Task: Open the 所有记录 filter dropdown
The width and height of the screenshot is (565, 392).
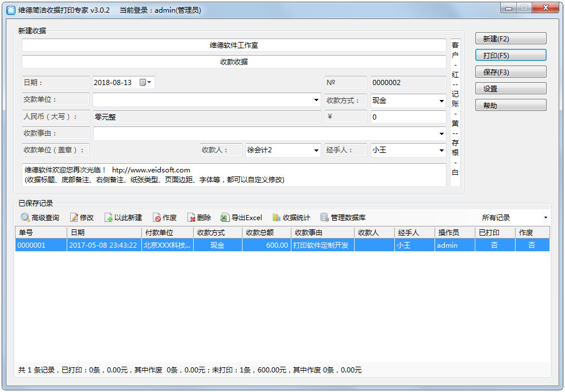Action: pos(545,218)
